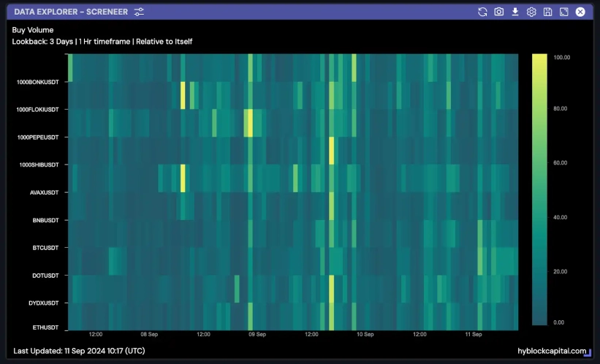Click the 10 Sep date axis marker
The width and height of the screenshot is (600, 364).
pos(365,335)
